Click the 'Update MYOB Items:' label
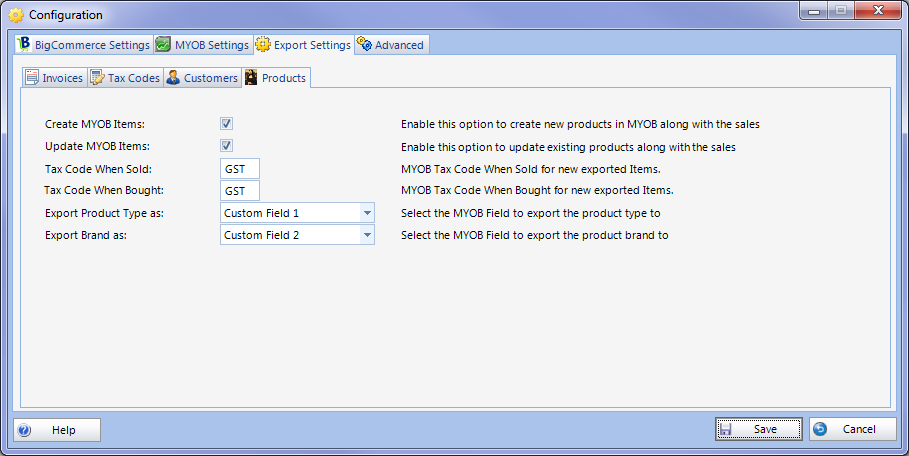Viewport: 909px width, 456px height. click(97, 146)
